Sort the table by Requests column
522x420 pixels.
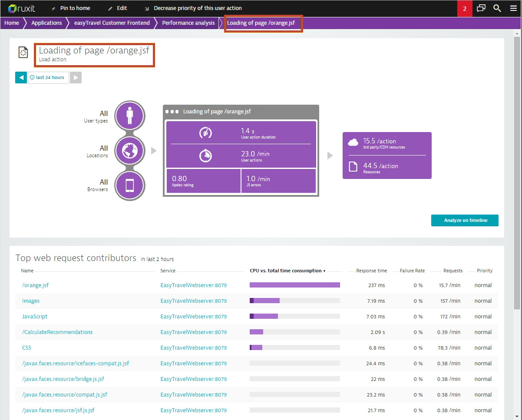(453, 271)
